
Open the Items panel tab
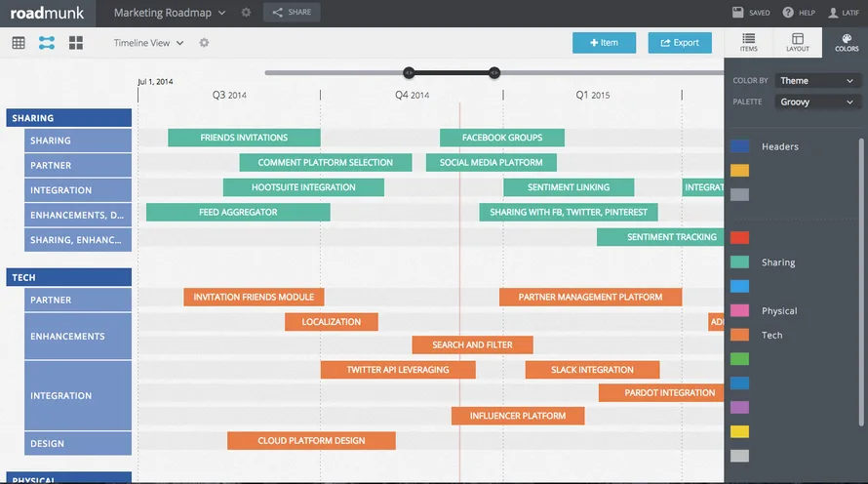748,42
